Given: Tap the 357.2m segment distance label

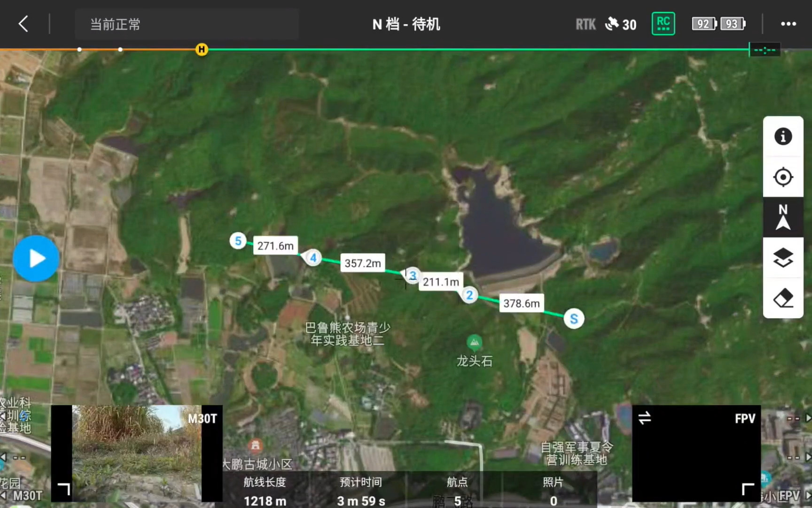Looking at the screenshot, I should pyautogui.click(x=363, y=263).
